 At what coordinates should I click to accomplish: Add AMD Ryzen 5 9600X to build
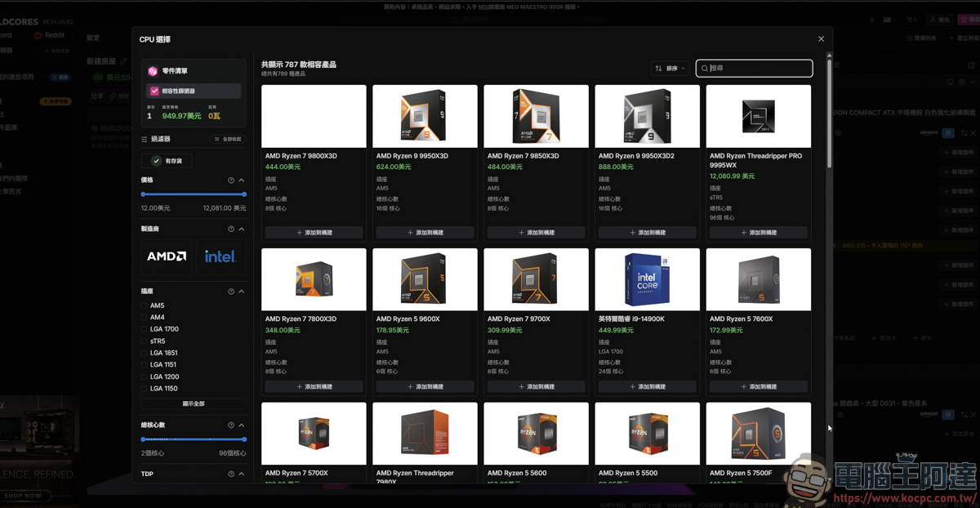(x=425, y=387)
